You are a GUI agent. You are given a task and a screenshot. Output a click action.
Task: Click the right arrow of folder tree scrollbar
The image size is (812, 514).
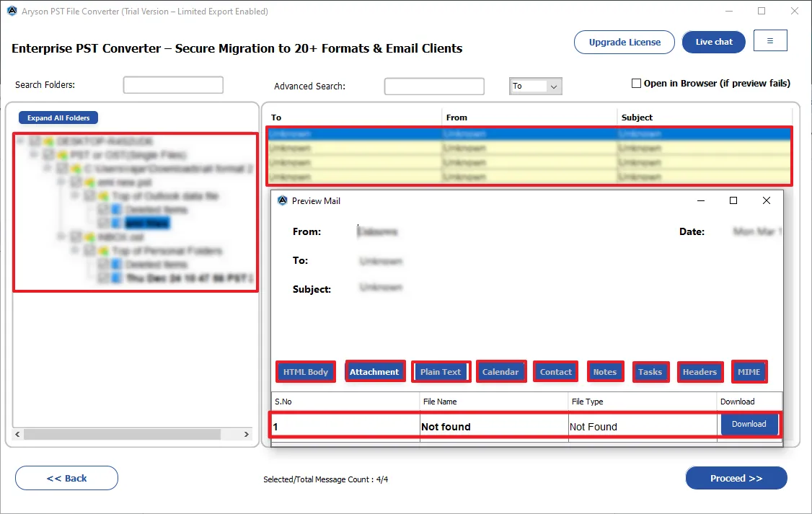pos(247,434)
